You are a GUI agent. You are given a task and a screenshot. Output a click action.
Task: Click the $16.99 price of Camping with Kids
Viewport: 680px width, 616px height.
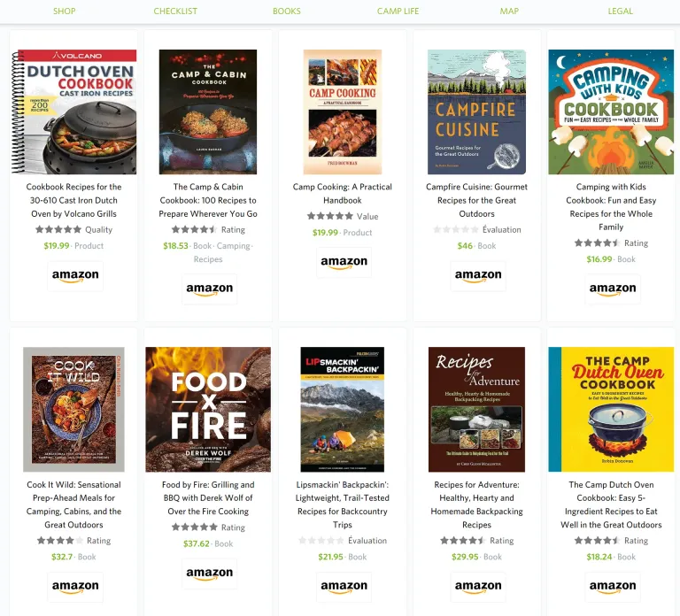pos(599,259)
